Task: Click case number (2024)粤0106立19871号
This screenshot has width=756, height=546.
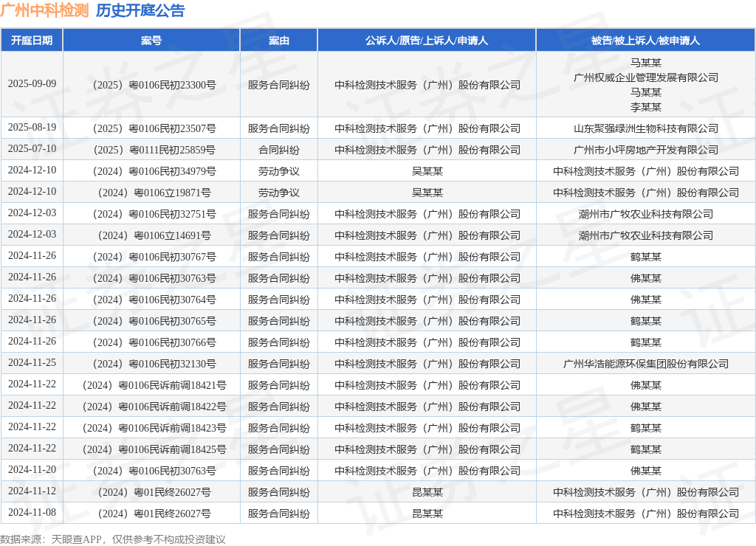Action: click(x=154, y=193)
